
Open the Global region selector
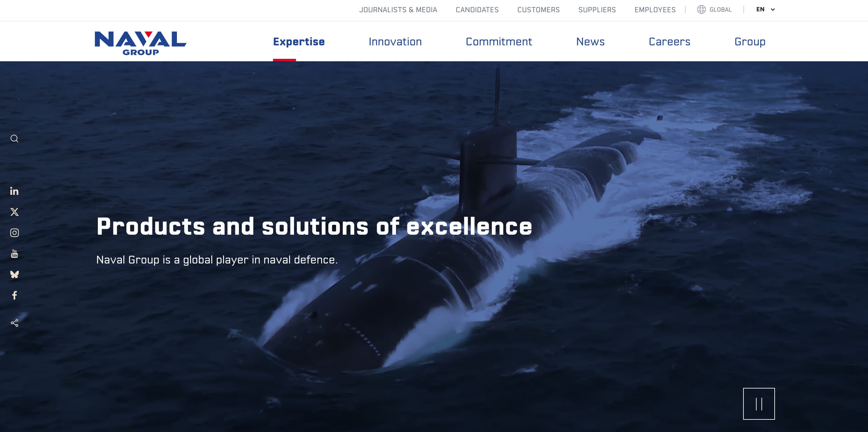[x=714, y=9]
